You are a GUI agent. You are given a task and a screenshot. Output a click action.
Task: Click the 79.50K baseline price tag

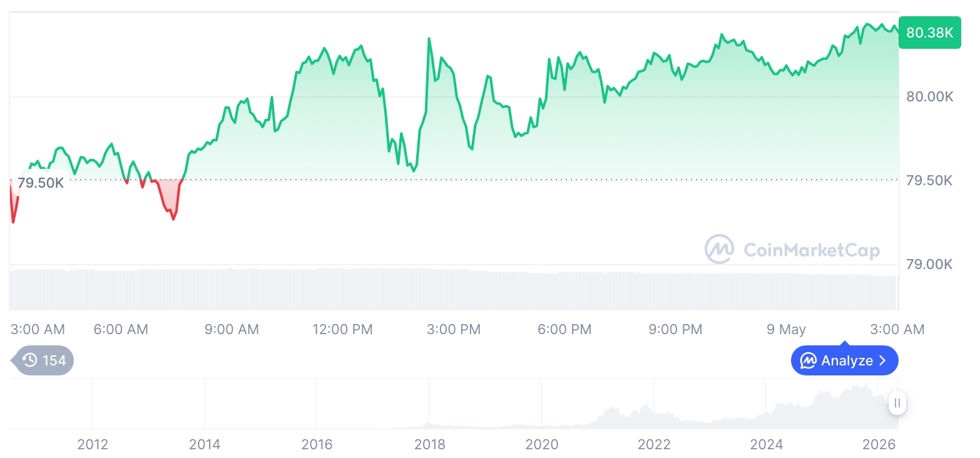tap(40, 183)
